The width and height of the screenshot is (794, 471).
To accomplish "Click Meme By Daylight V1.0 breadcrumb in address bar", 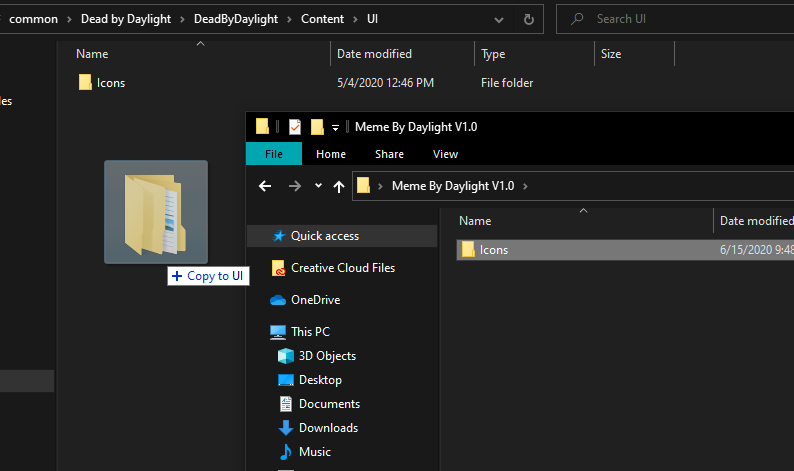I will click(453, 186).
